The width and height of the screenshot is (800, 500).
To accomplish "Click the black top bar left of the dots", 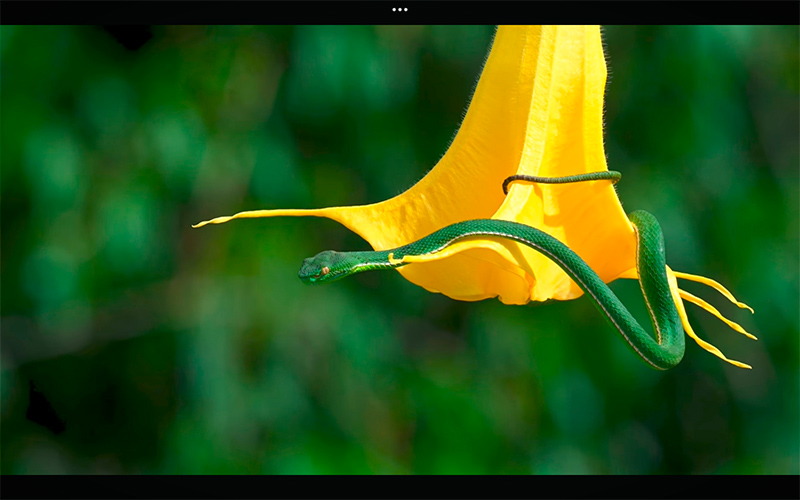I will tap(200, 10).
